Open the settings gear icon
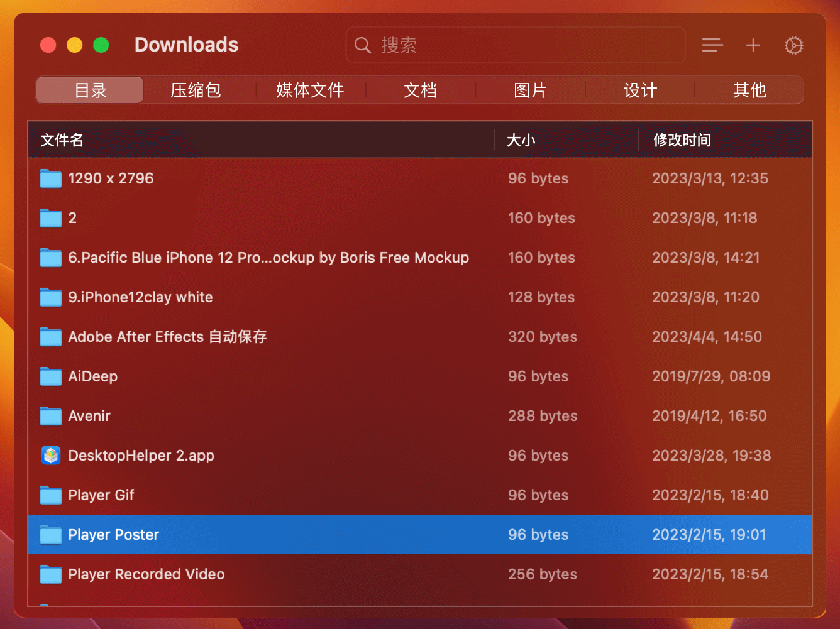The width and height of the screenshot is (840, 629). (x=794, y=45)
